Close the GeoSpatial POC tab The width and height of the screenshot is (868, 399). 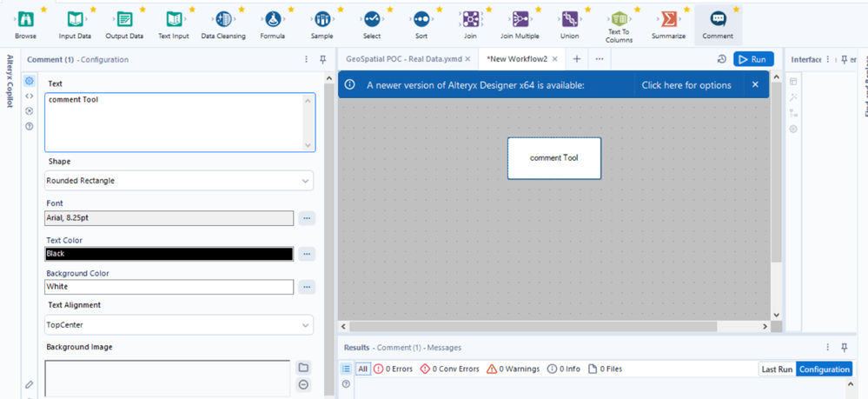click(467, 59)
